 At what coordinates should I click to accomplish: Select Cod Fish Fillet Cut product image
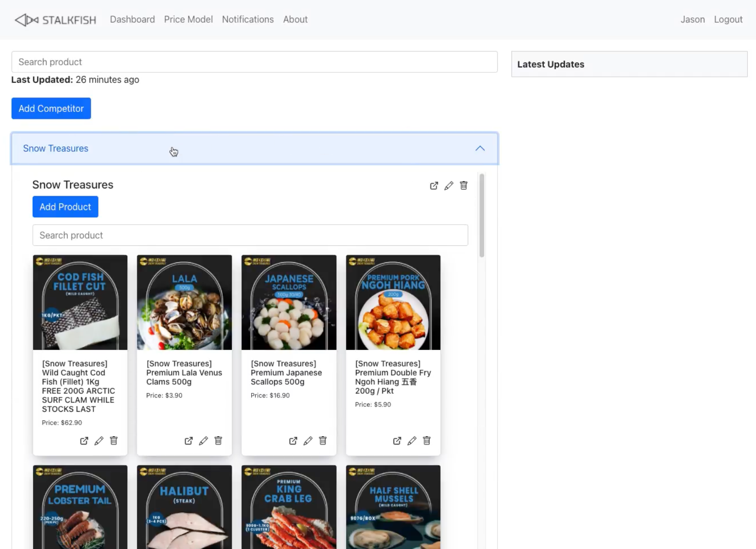(80, 302)
